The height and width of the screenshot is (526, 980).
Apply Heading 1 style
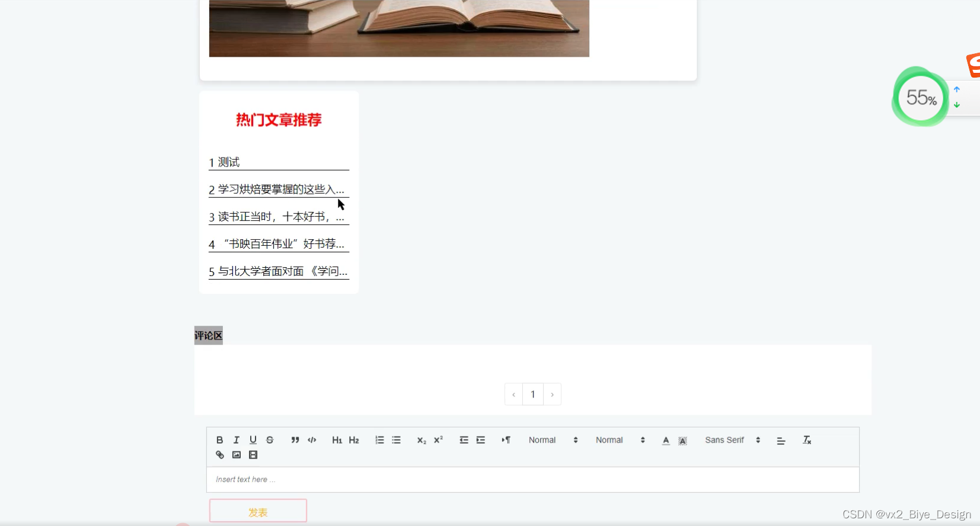pyautogui.click(x=337, y=440)
